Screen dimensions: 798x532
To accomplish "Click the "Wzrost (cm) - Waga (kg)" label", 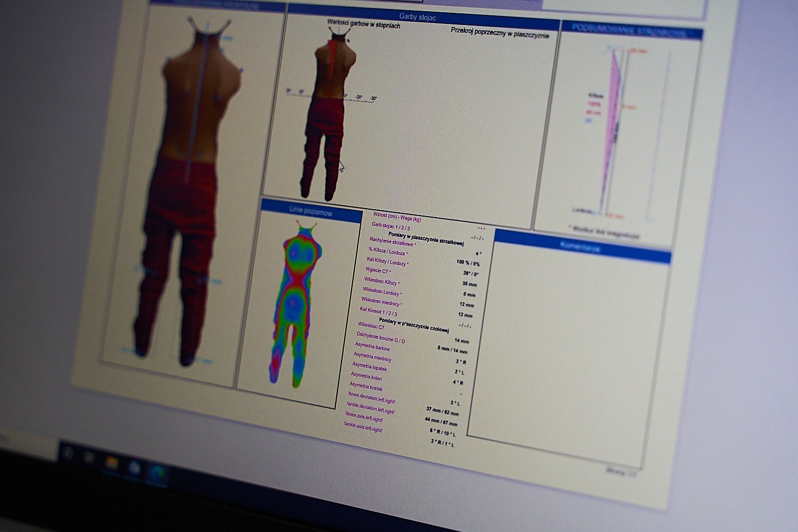I will (396, 217).
